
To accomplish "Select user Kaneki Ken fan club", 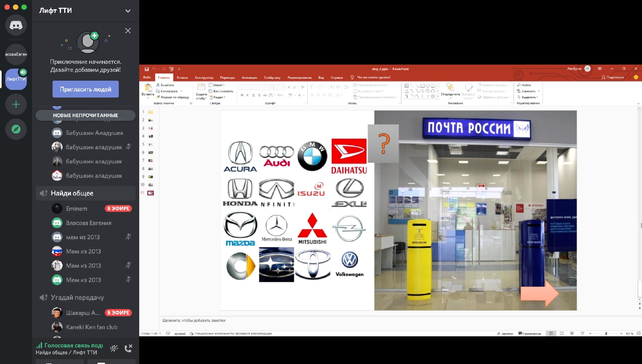I will click(85, 327).
